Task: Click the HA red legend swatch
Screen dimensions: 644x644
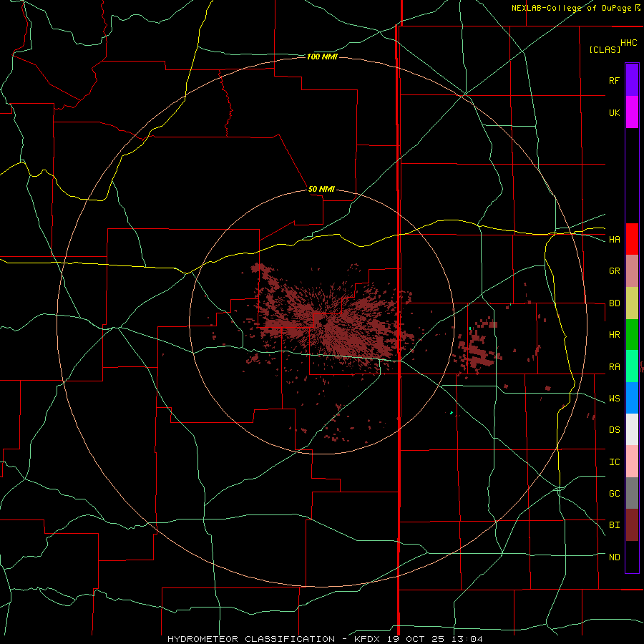Action: 632,239
